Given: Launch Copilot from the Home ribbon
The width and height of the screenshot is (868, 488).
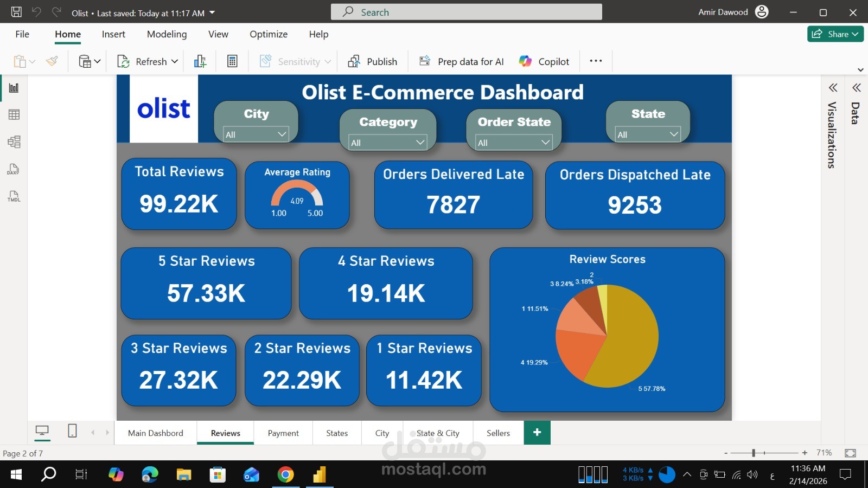Looking at the screenshot, I should 544,61.
